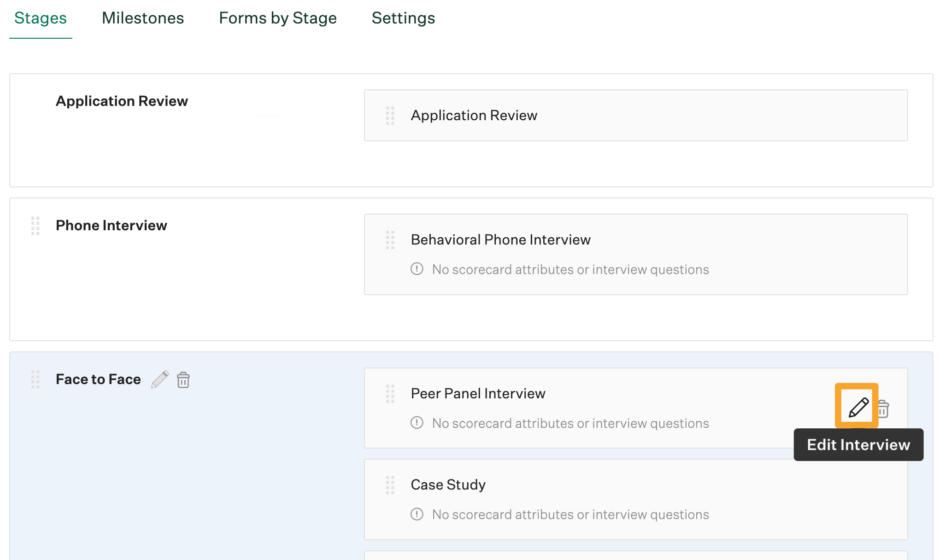Click the pencil icon next to Face to Face

pyautogui.click(x=160, y=379)
